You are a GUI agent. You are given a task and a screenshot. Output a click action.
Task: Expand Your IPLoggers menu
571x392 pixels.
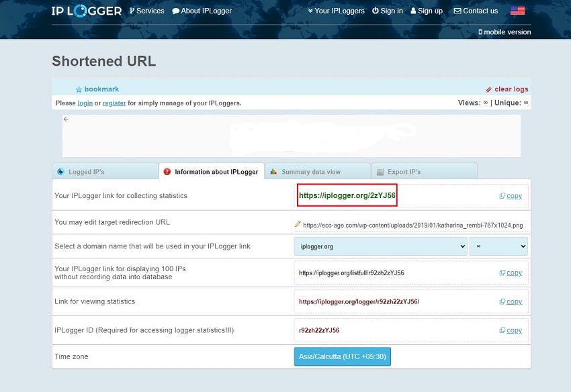(336, 11)
